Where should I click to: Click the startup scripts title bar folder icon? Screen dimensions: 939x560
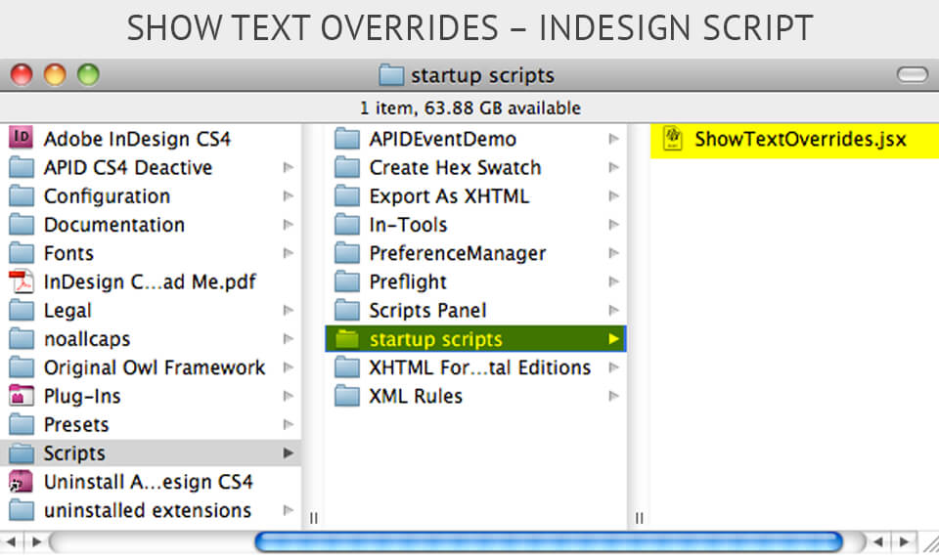point(391,75)
